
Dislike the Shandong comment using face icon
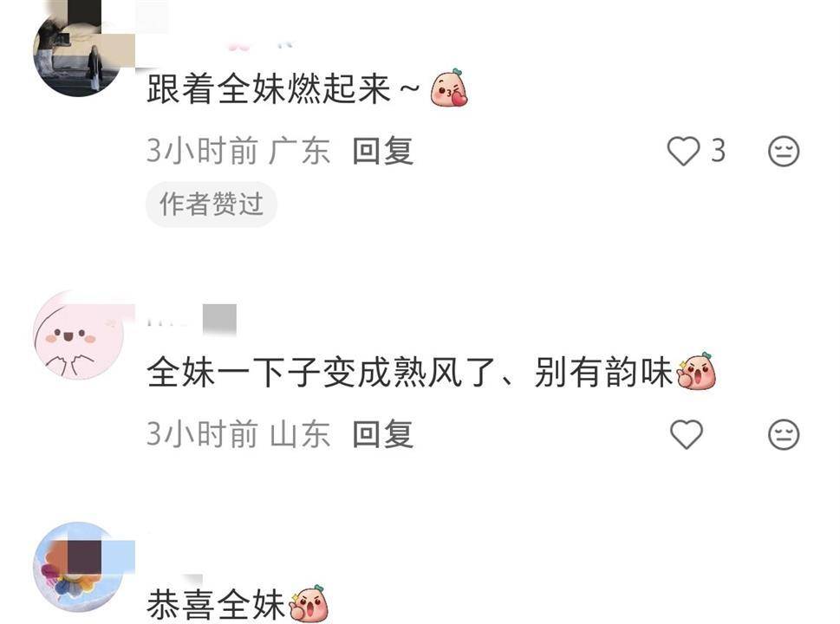point(784,434)
